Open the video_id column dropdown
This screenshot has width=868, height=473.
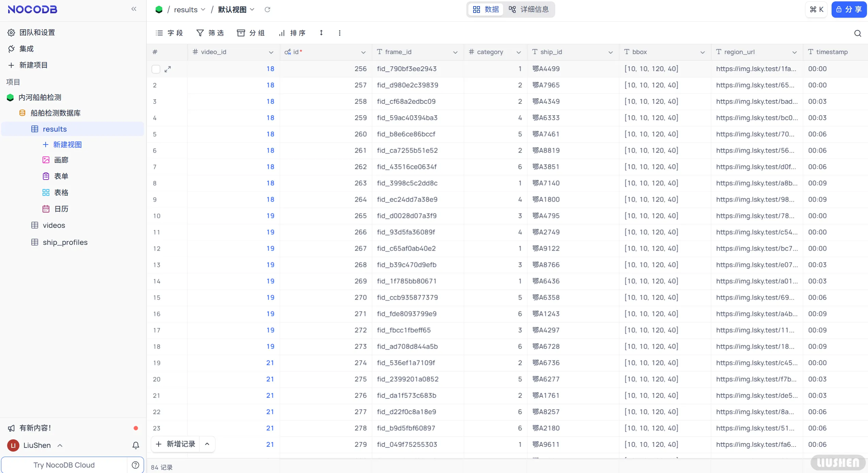[x=271, y=52]
